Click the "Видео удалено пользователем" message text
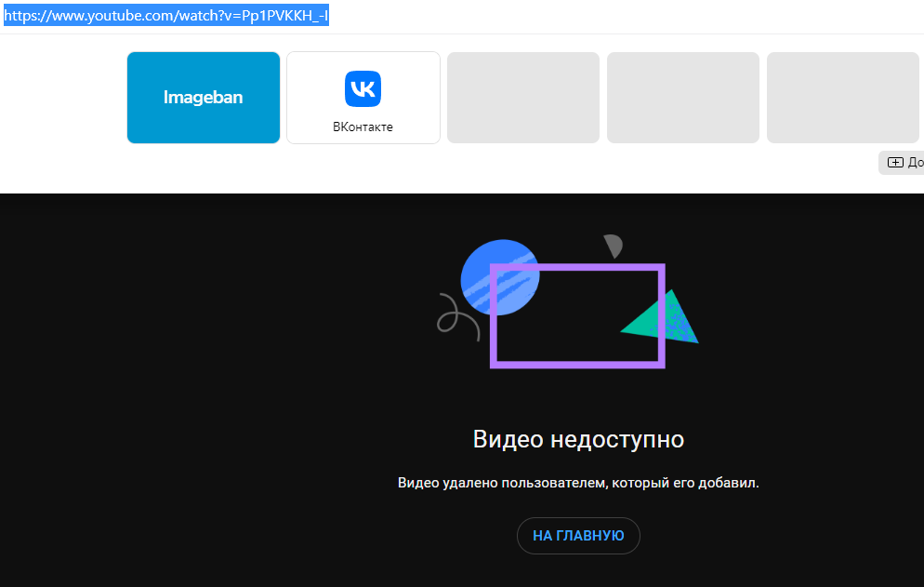 pyautogui.click(x=578, y=484)
